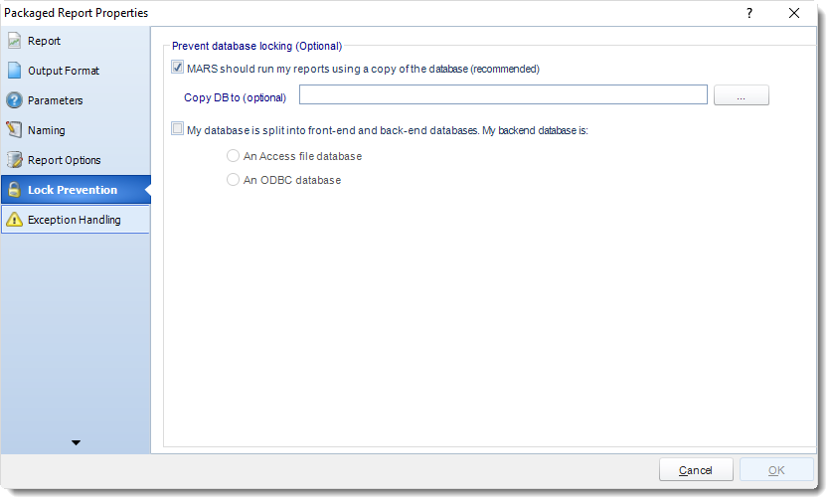Click the Report Options database icon
833x504 pixels.
click(14, 160)
